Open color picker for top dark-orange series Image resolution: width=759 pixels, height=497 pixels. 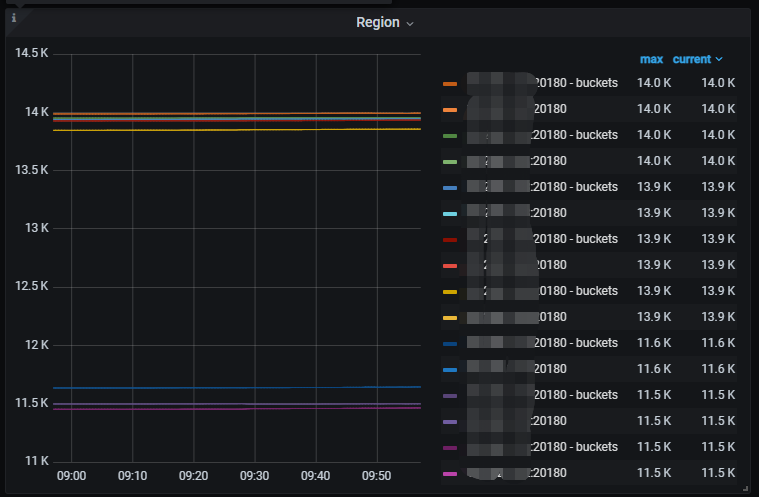tap(450, 83)
